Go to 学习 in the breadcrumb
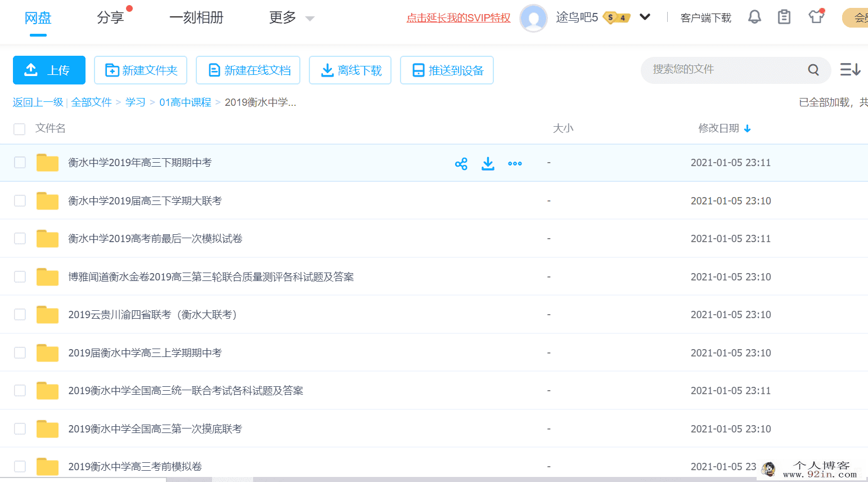 tap(136, 102)
